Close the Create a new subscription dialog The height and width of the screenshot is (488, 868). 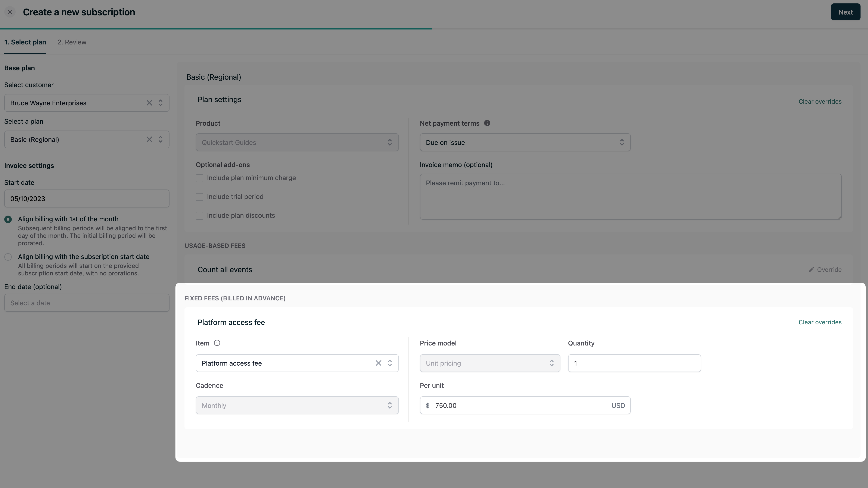coord(10,12)
